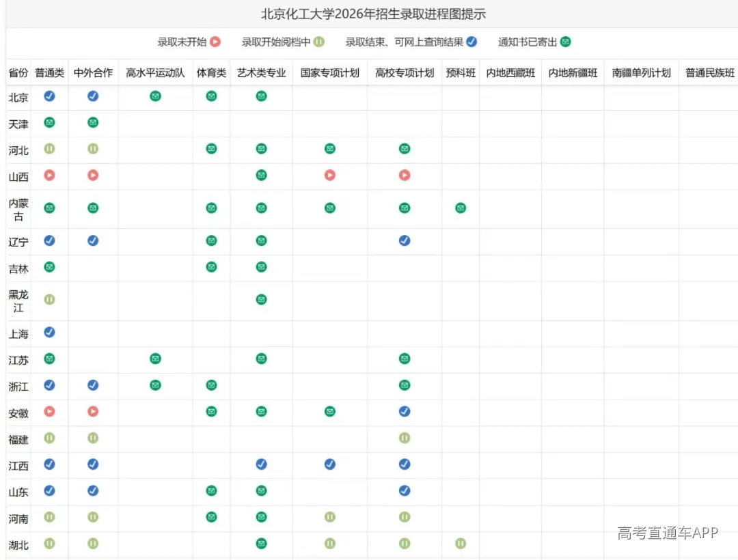Click 江西 国家专项计划 blue check icon
738x560 pixels.
[x=330, y=464]
